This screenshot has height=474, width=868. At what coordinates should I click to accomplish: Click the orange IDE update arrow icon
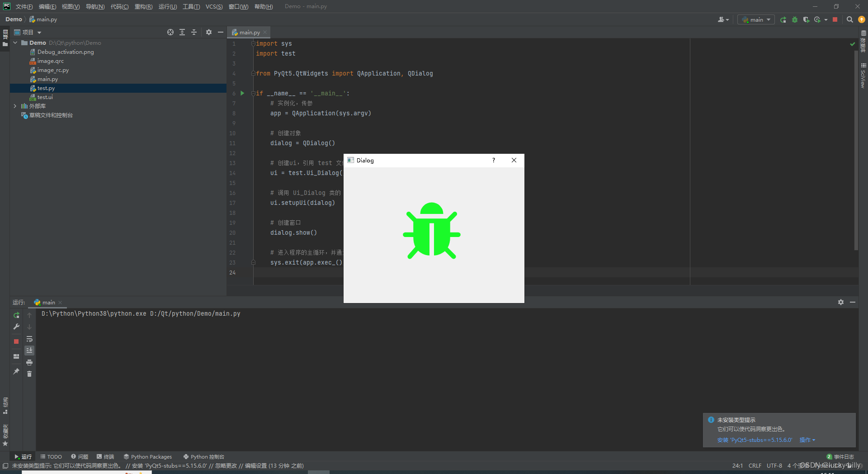point(862,19)
